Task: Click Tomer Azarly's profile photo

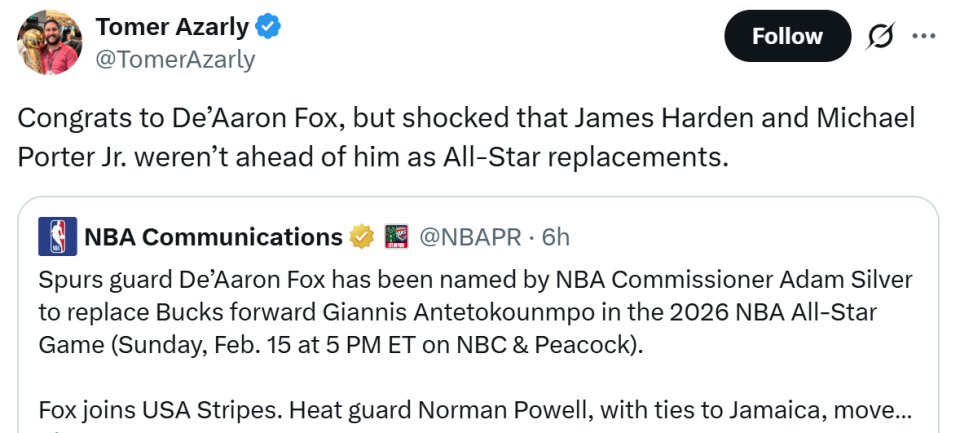Action: (49, 43)
